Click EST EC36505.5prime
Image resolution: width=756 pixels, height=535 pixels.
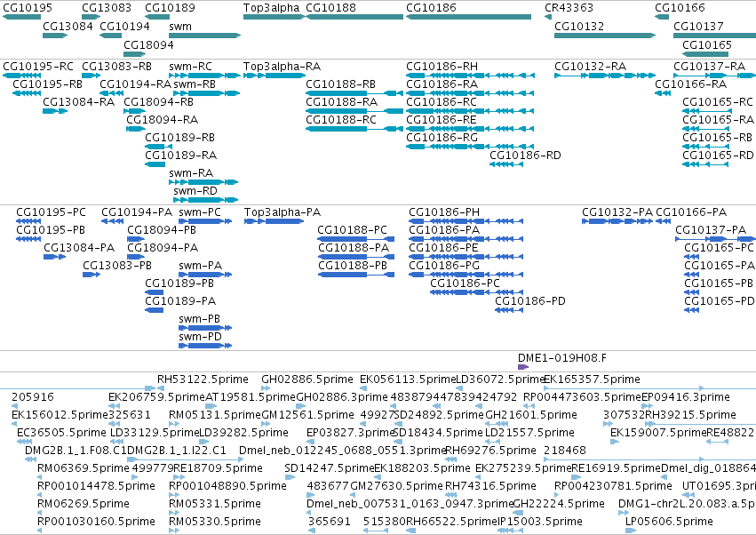(x=61, y=432)
